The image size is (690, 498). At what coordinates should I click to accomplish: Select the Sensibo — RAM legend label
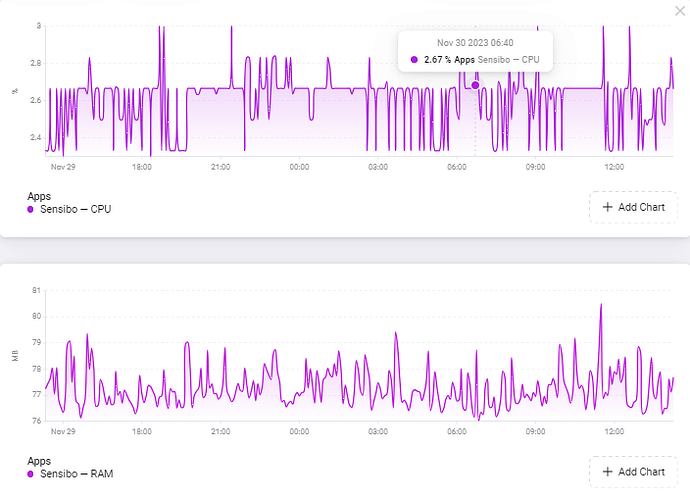pos(77,474)
